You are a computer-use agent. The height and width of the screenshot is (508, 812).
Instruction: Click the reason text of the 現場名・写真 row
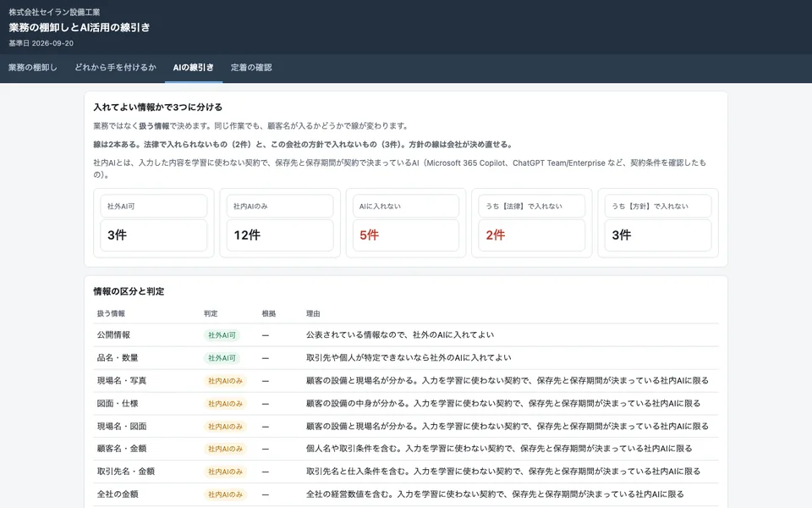coord(507,380)
